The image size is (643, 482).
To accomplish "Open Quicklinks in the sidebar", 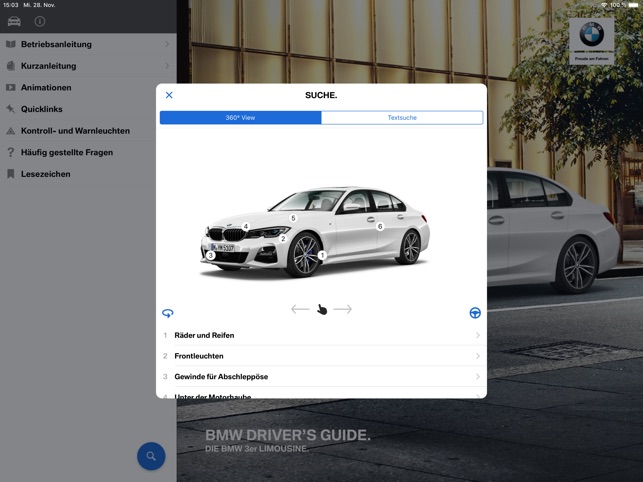I will click(x=88, y=109).
